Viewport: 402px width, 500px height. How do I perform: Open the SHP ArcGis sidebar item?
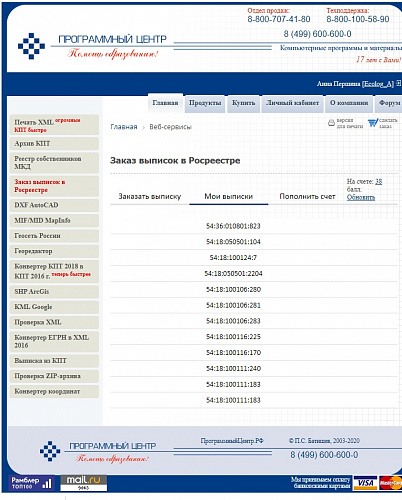point(54,292)
